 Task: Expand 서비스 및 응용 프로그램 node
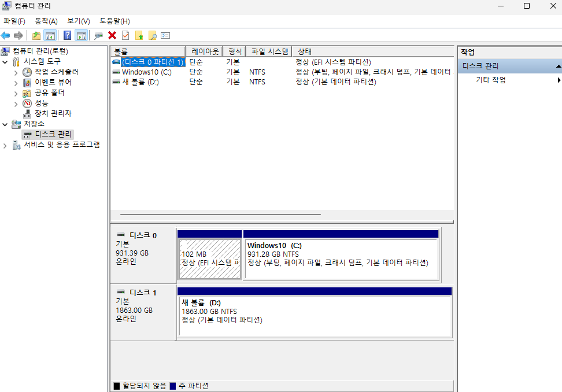[5, 146]
